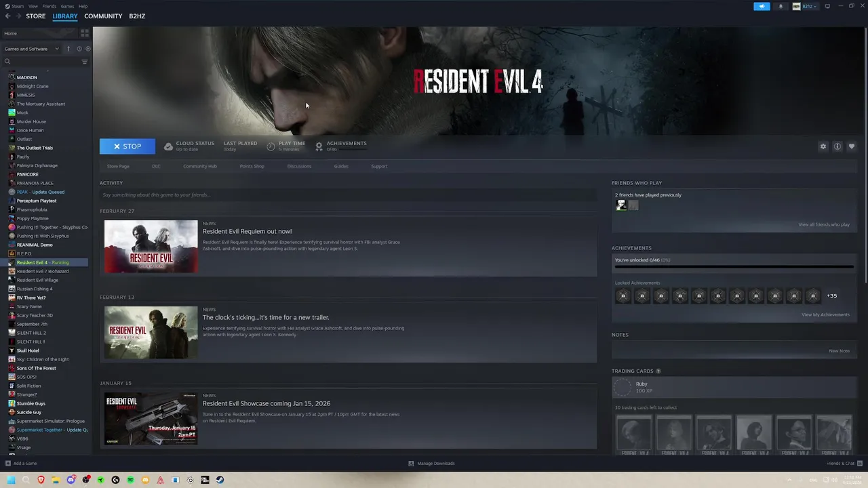This screenshot has width=868, height=488.
Task: Switch to the COMMUNITY tab
Action: [103, 16]
